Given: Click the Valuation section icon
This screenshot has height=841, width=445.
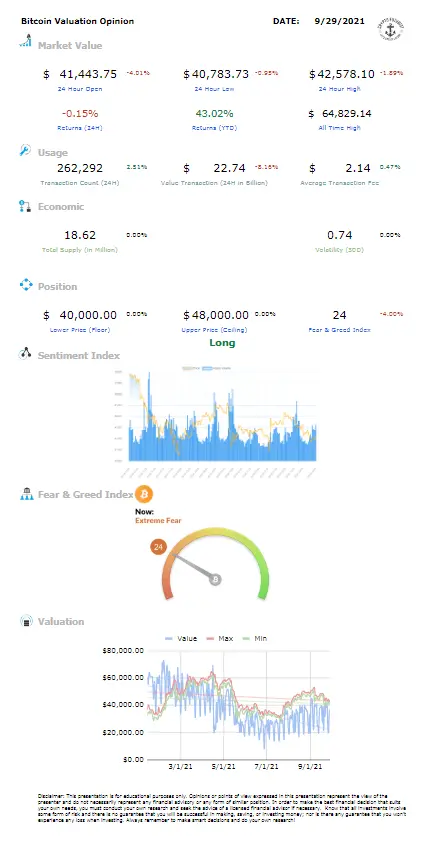Looking at the screenshot, I should pyautogui.click(x=26, y=621).
